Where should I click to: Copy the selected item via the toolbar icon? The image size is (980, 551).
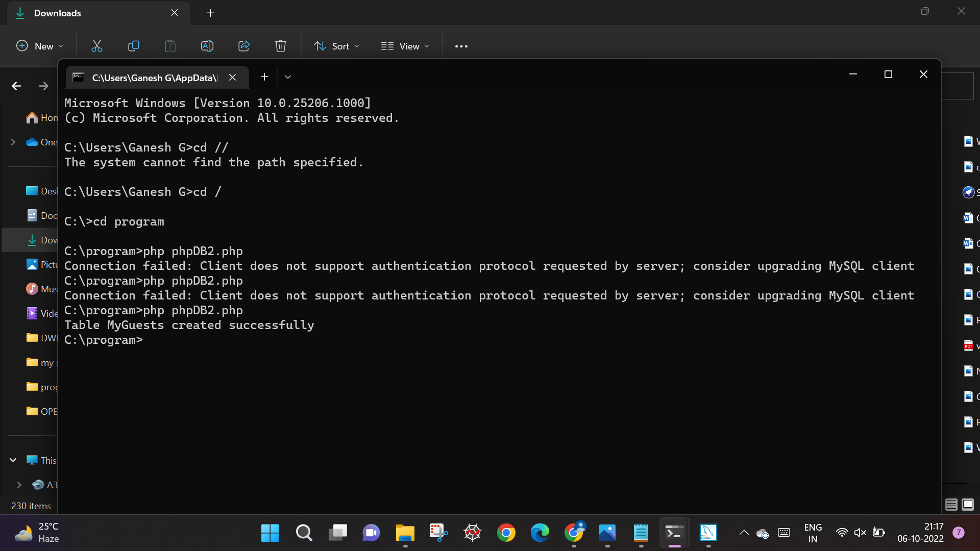tap(134, 46)
